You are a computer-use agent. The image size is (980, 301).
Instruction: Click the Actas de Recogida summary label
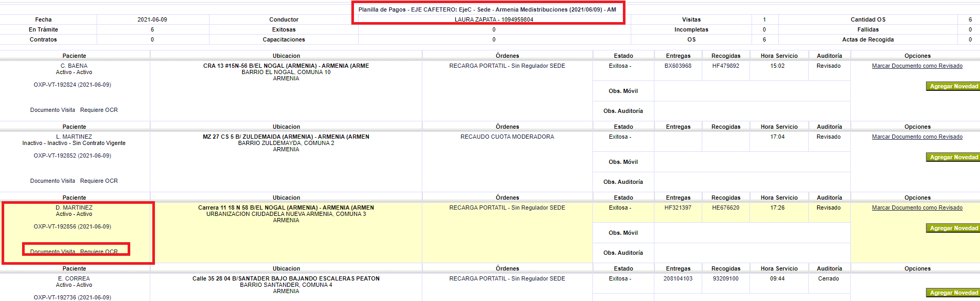[x=868, y=40]
